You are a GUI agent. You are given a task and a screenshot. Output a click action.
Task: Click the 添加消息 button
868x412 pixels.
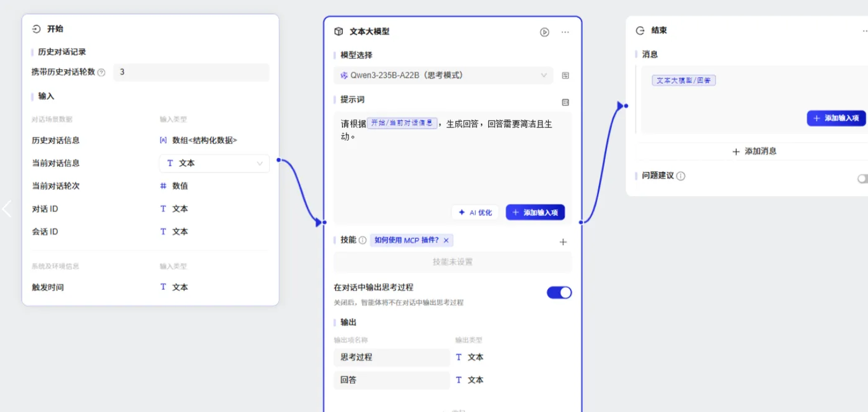754,151
